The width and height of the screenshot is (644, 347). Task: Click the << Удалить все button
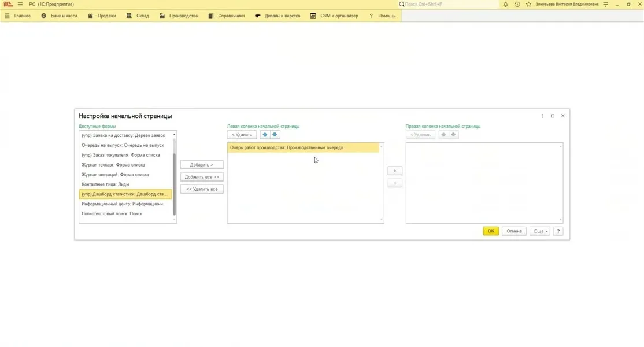202,189
